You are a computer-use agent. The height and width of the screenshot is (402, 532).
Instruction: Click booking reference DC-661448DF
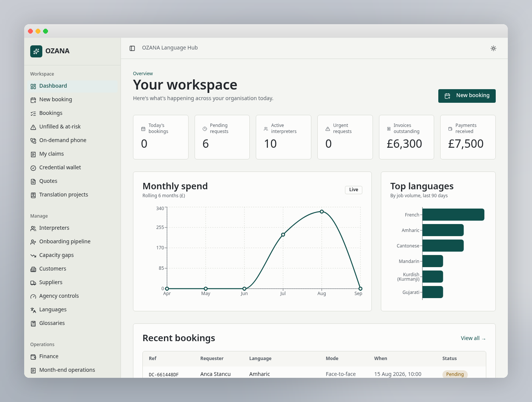coord(164,375)
